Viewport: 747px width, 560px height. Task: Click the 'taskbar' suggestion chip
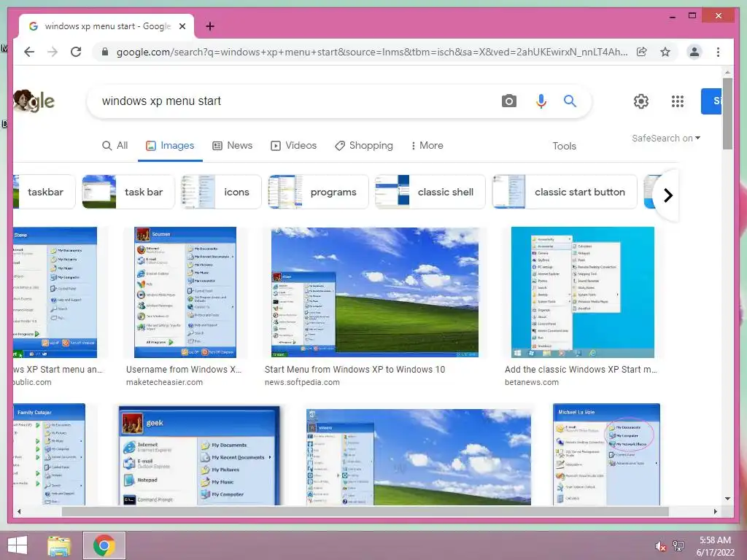(44, 192)
